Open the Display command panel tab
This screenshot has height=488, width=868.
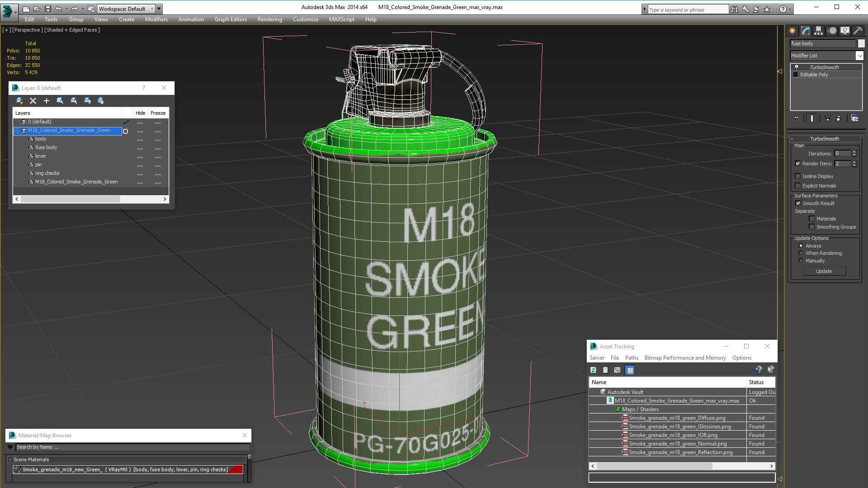845,30
